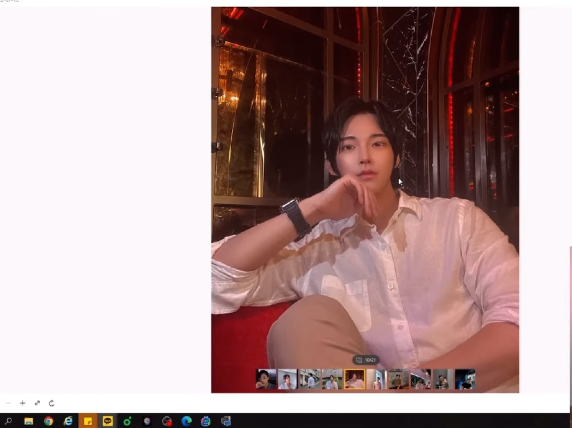Select the third thumbnail of a man walking
Image resolution: width=572 pixels, height=428 pixels.
(310, 379)
